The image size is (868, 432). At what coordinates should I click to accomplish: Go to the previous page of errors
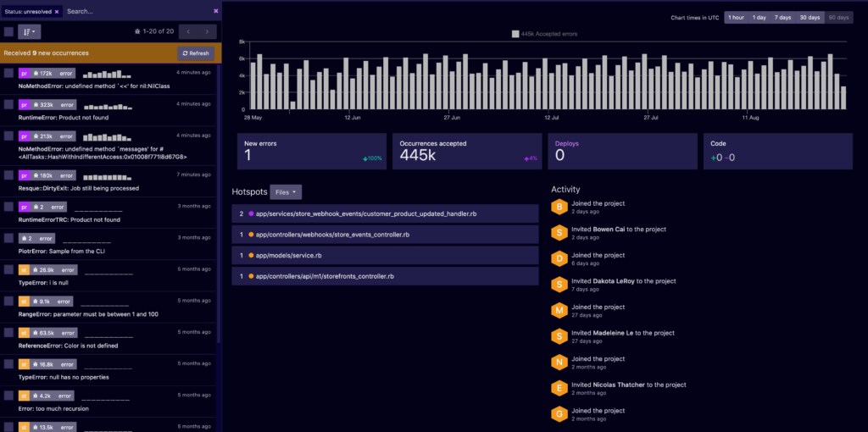coord(187,31)
